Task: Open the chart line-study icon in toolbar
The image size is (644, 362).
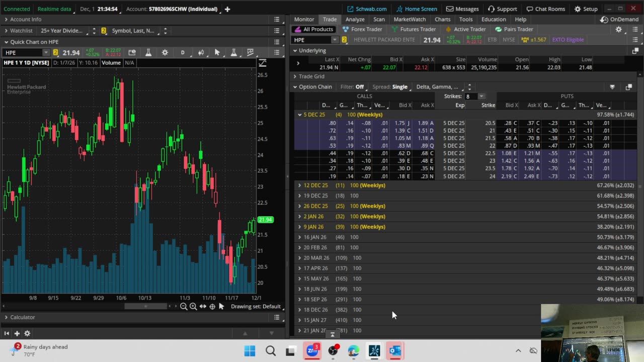Action: 250,52
